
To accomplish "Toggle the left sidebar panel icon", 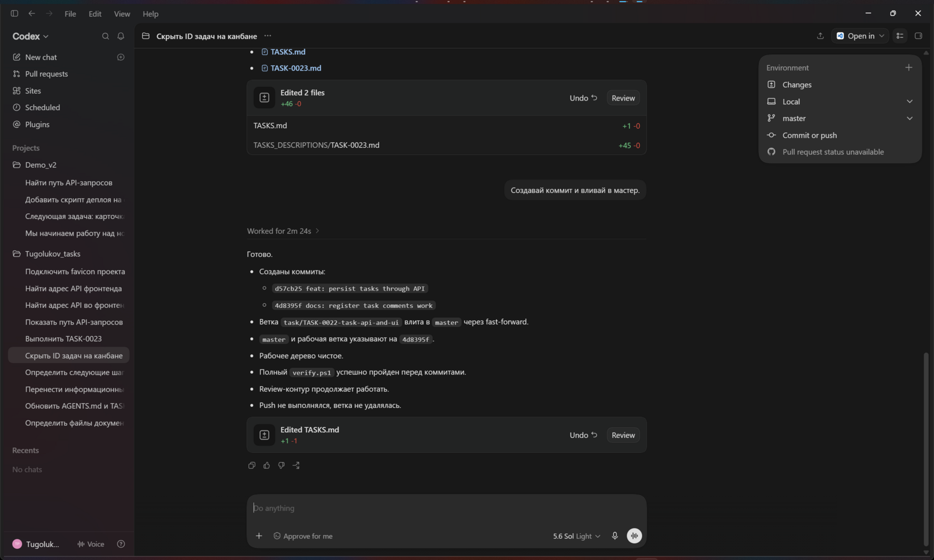I will (14, 14).
